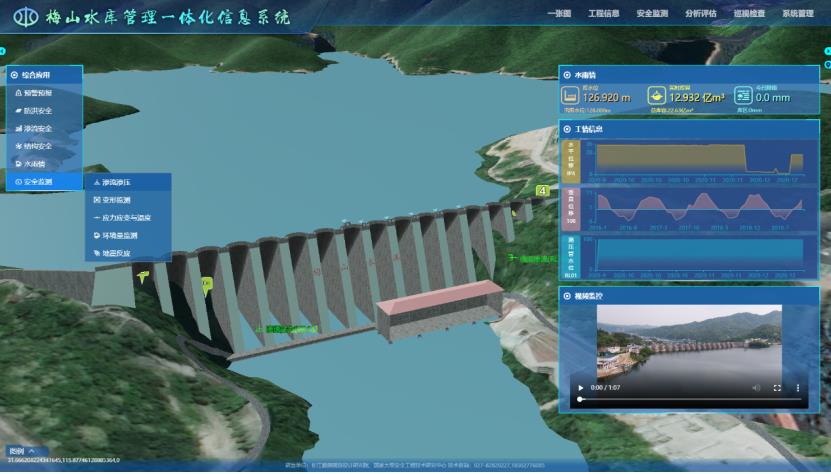Viewport: 831px width, 474px height.
Task: Open the 工程信息 top menu
Action: (x=604, y=14)
